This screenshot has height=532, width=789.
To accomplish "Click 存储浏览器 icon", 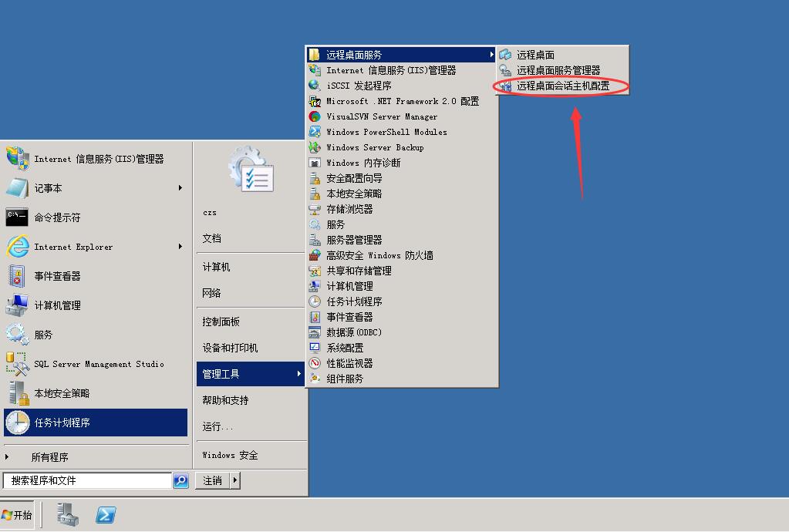I will pyautogui.click(x=315, y=209).
